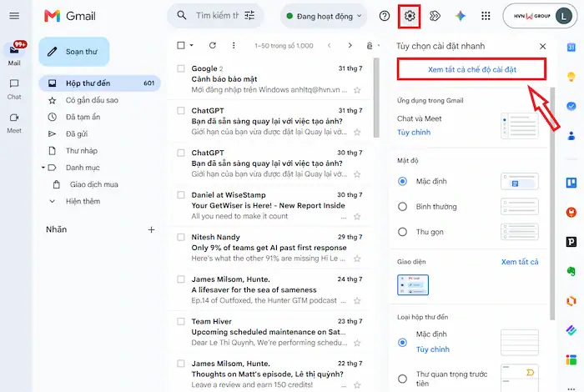
Task: Tick checkbox for Nitesh Nandy email
Action: [181, 237]
